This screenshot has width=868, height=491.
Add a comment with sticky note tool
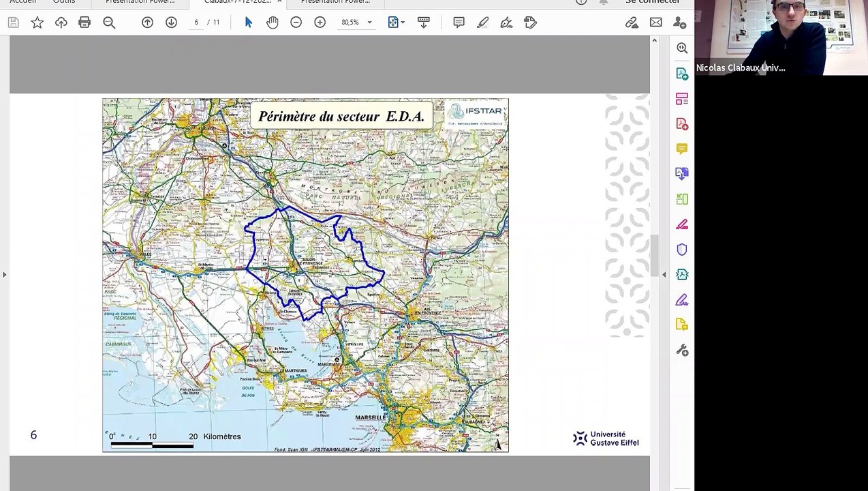click(459, 23)
